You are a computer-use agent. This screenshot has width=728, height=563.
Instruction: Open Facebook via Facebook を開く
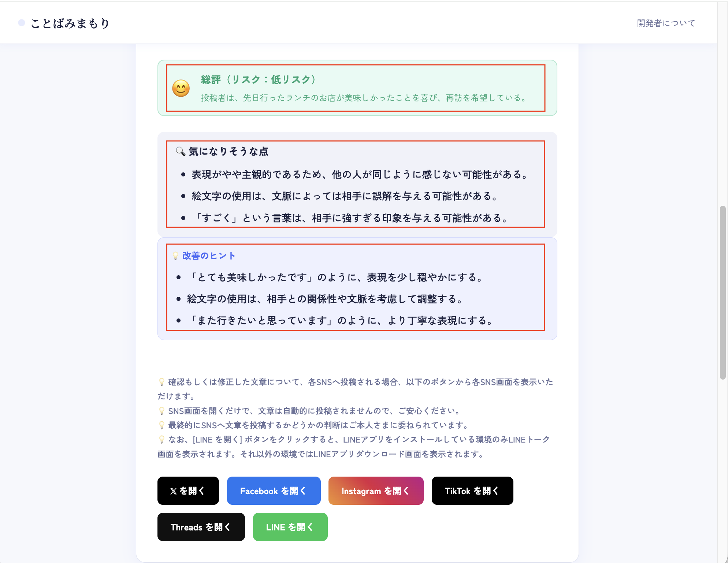[274, 491]
